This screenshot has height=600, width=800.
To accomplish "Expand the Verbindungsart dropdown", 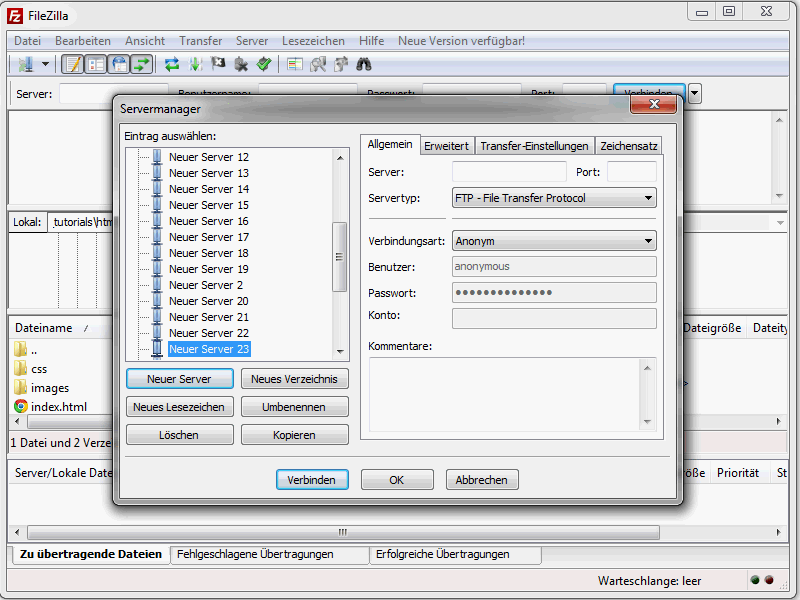I will tap(554, 241).
